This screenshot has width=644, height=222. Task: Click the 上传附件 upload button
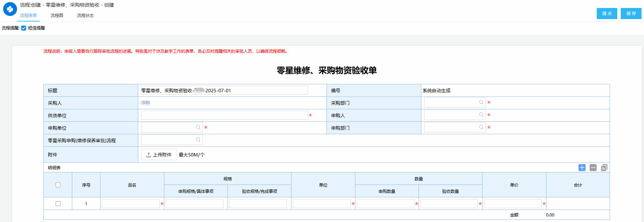click(x=159, y=155)
